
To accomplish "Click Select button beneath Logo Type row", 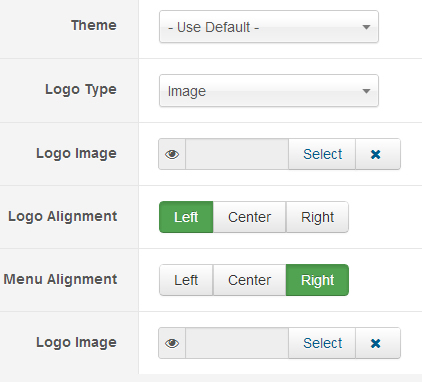I will click(322, 154).
